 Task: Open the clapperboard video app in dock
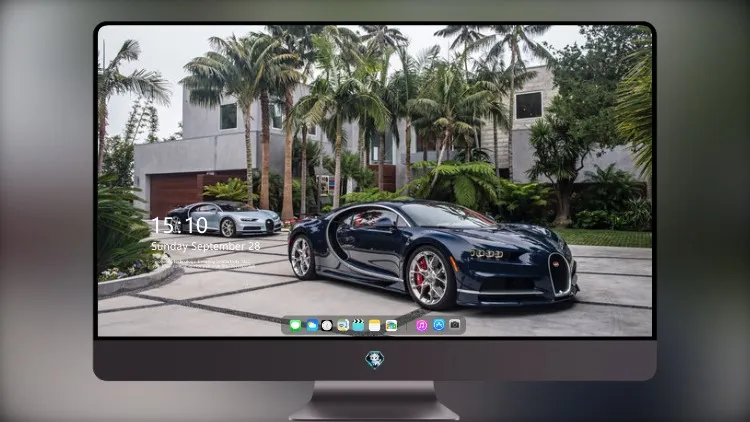(x=358, y=325)
